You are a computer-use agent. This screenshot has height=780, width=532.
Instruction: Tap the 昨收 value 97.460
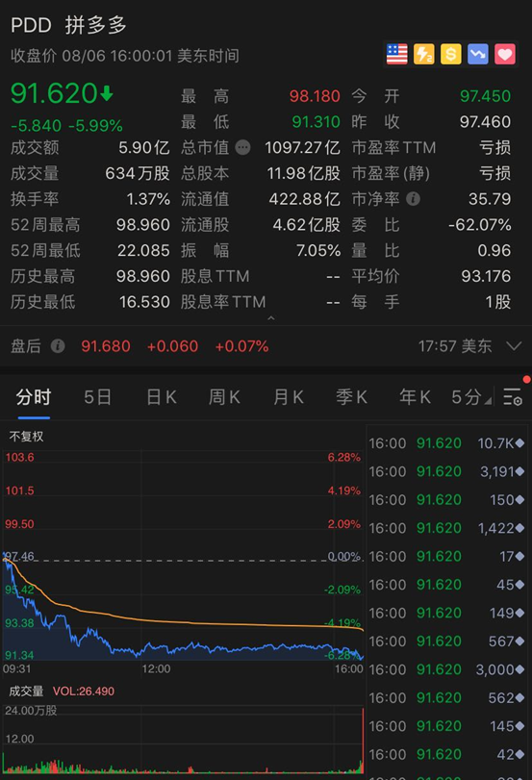coord(485,122)
